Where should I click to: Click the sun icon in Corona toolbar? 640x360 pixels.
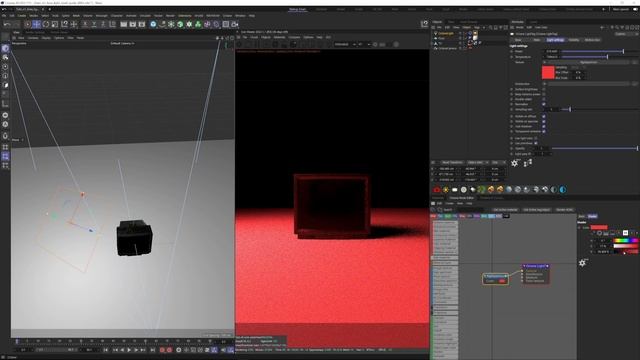[446, 189]
